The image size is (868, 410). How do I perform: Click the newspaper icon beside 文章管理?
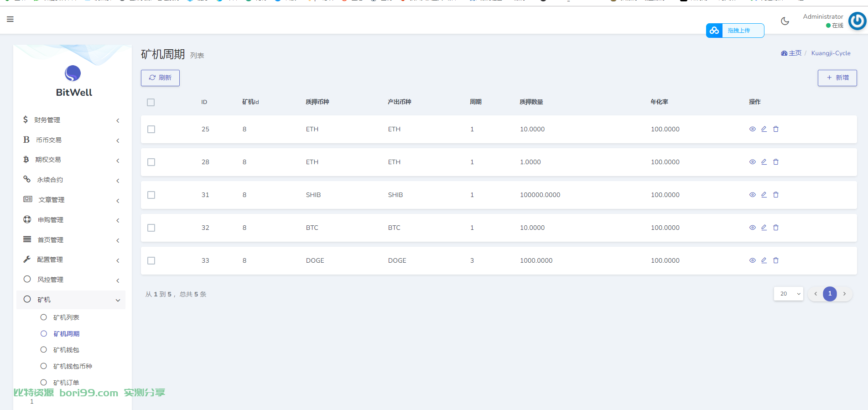pos(28,199)
